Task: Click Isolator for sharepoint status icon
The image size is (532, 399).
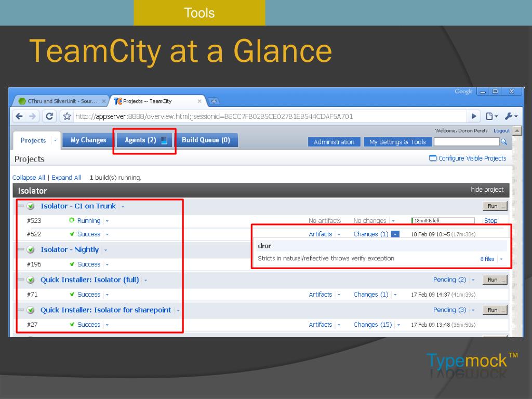Action: pyautogui.click(x=31, y=310)
